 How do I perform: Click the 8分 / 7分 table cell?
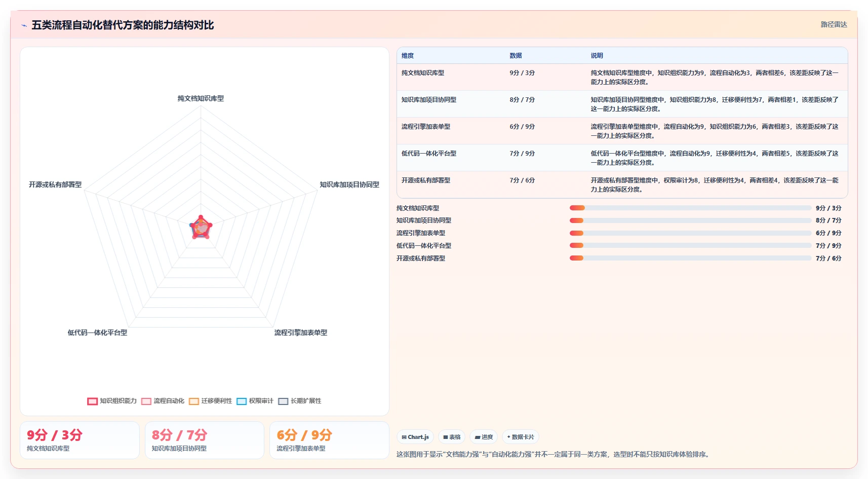pyautogui.click(x=522, y=100)
